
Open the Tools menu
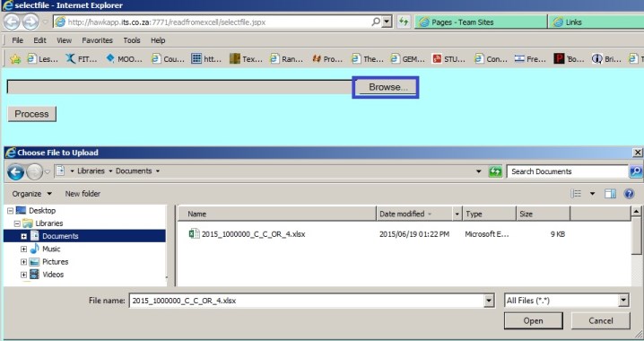[132, 40]
